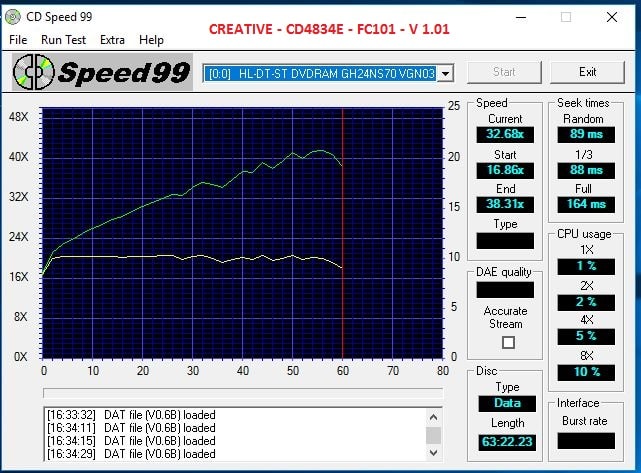Click the 8X CPU usage value 10 %

pos(586,372)
